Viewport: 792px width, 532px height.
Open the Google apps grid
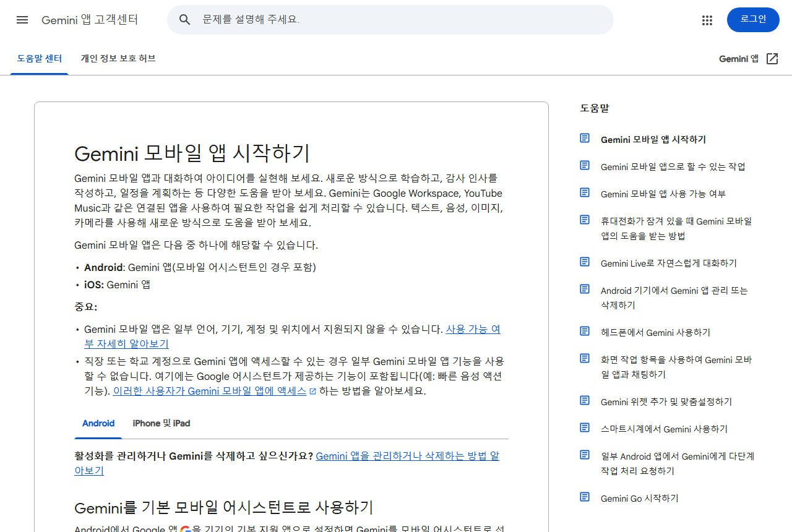pyautogui.click(x=707, y=20)
